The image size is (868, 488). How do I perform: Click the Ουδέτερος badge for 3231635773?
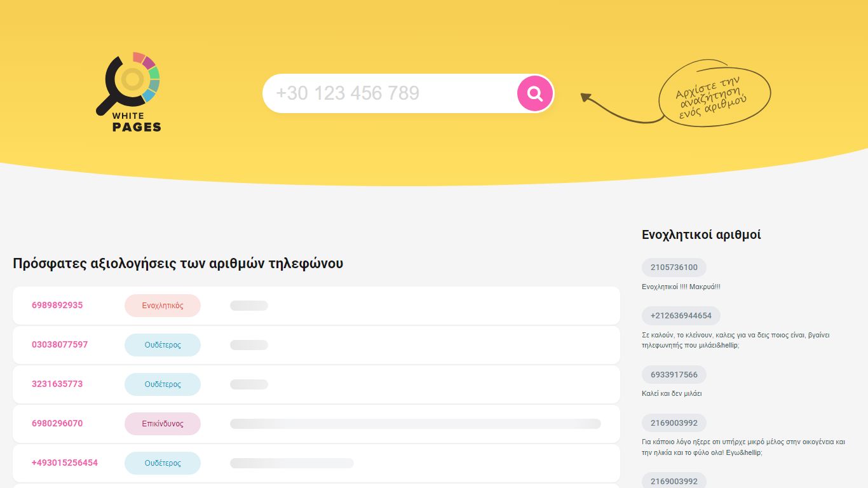click(163, 384)
